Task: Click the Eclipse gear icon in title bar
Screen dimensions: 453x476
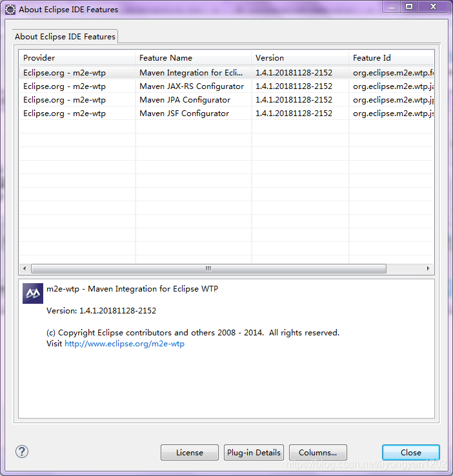Action: point(10,10)
